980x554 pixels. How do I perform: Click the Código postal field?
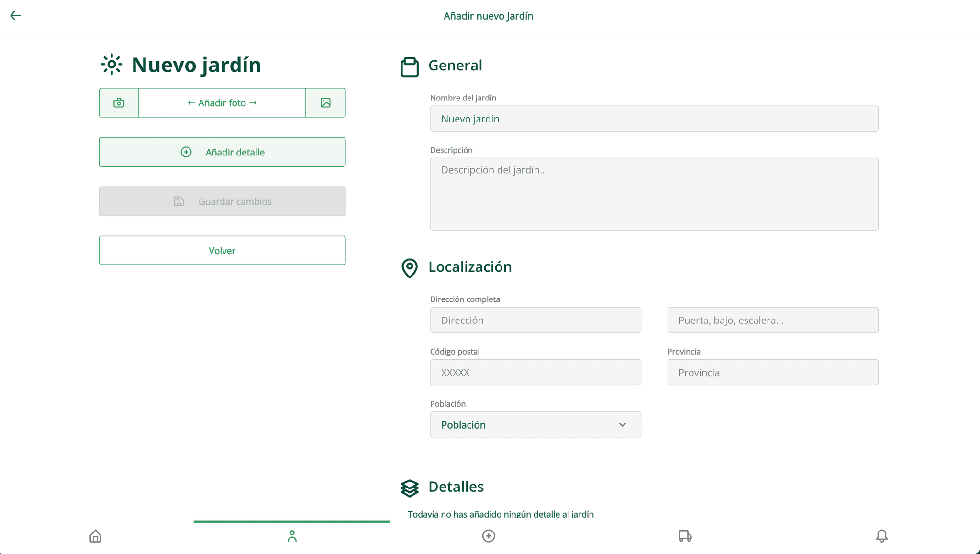click(x=535, y=372)
